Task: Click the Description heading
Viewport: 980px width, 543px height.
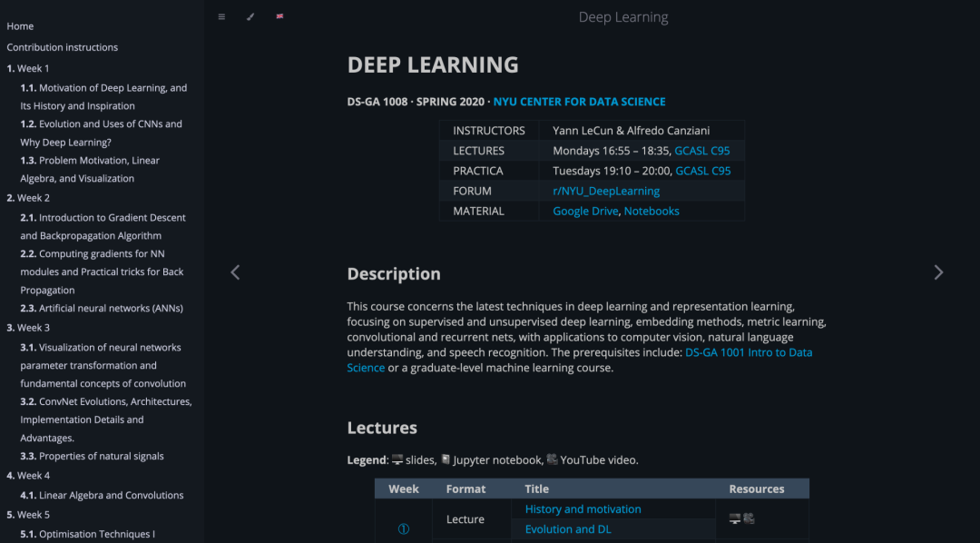Action: (394, 274)
